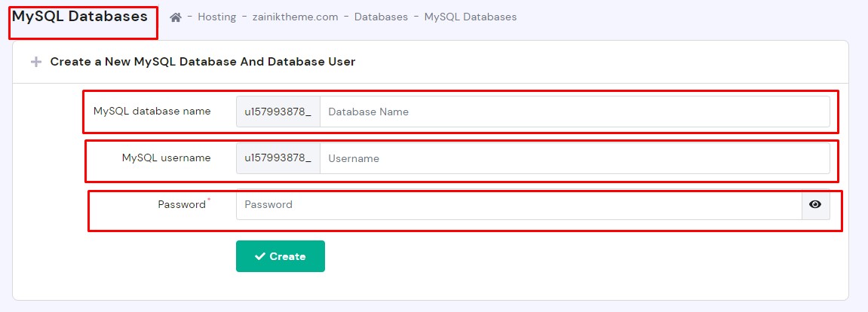Screen dimensions: 868x312
Task: Select the MySQL Databases breadcrumb entry
Action: pyautogui.click(x=470, y=17)
